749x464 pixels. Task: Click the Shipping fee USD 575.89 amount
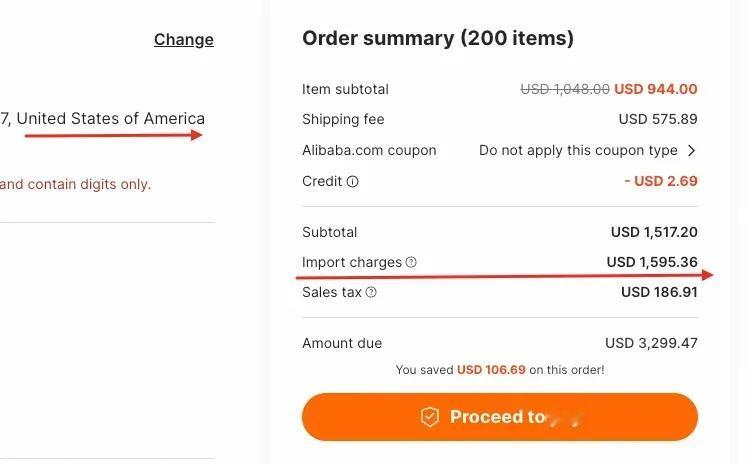[658, 119]
